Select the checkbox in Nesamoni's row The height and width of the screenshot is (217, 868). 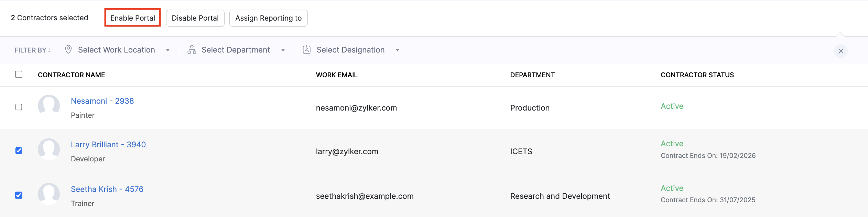tap(19, 107)
